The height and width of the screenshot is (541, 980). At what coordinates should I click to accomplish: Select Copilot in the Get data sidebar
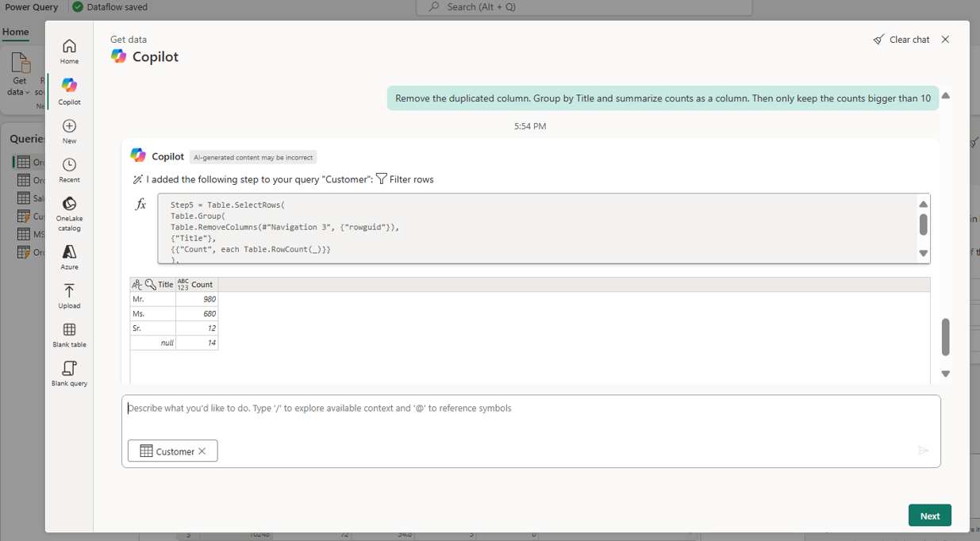[69, 92]
